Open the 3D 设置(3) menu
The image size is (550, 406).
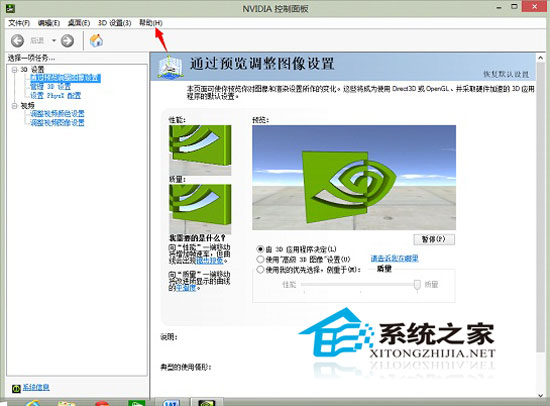tap(114, 23)
